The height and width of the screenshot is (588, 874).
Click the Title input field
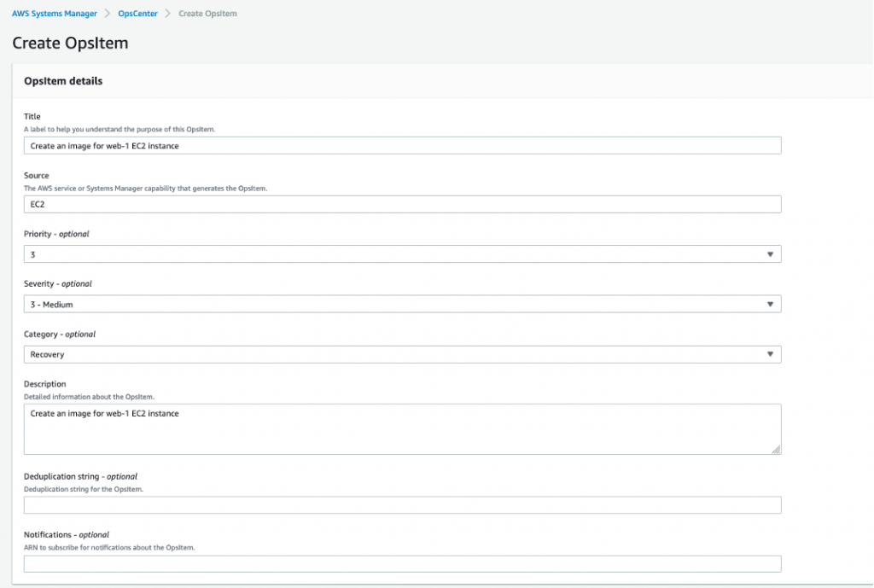[x=401, y=145]
